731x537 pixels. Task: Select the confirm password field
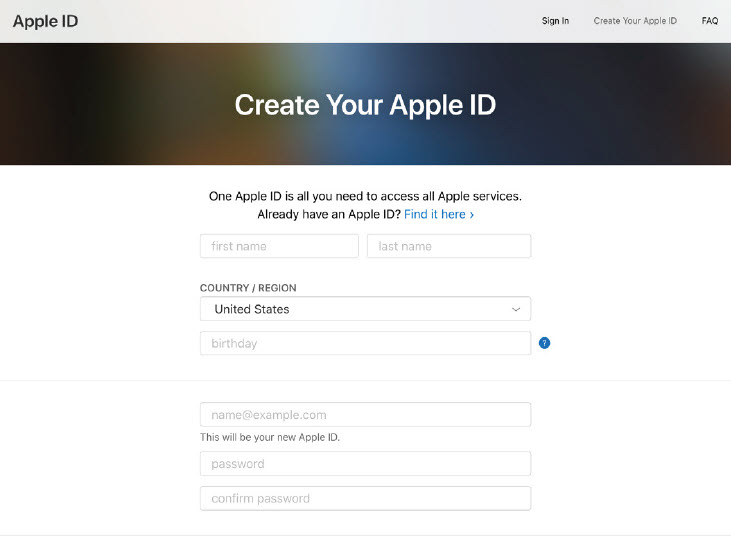point(365,499)
